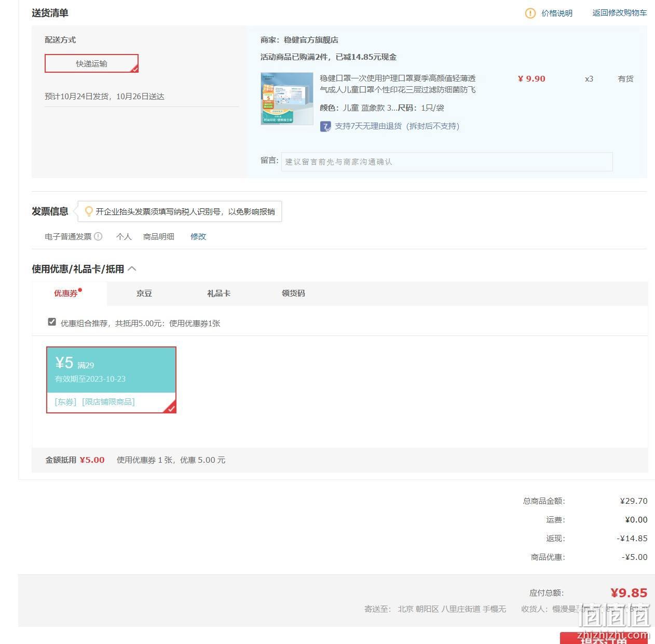Click the 有货 stock status text
This screenshot has width=655, height=644.
pyautogui.click(x=625, y=79)
